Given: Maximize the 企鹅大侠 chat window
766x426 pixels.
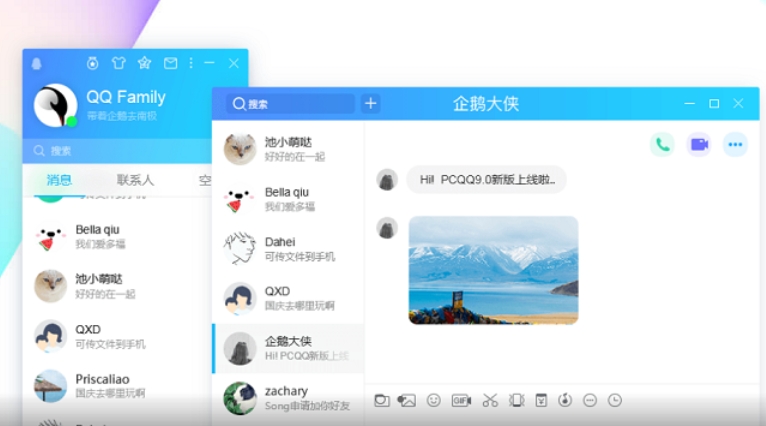Looking at the screenshot, I should coord(714,104).
